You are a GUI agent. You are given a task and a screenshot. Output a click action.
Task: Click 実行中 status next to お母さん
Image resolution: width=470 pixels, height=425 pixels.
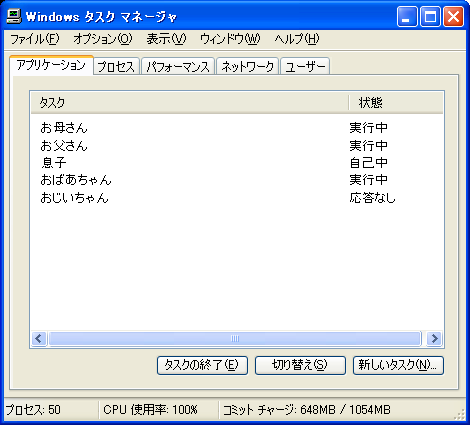pyautogui.click(x=368, y=128)
